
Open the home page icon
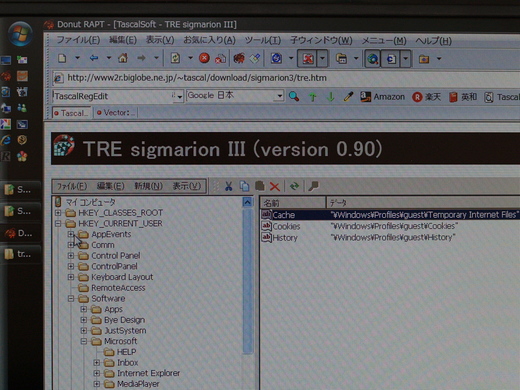[123, 58]
